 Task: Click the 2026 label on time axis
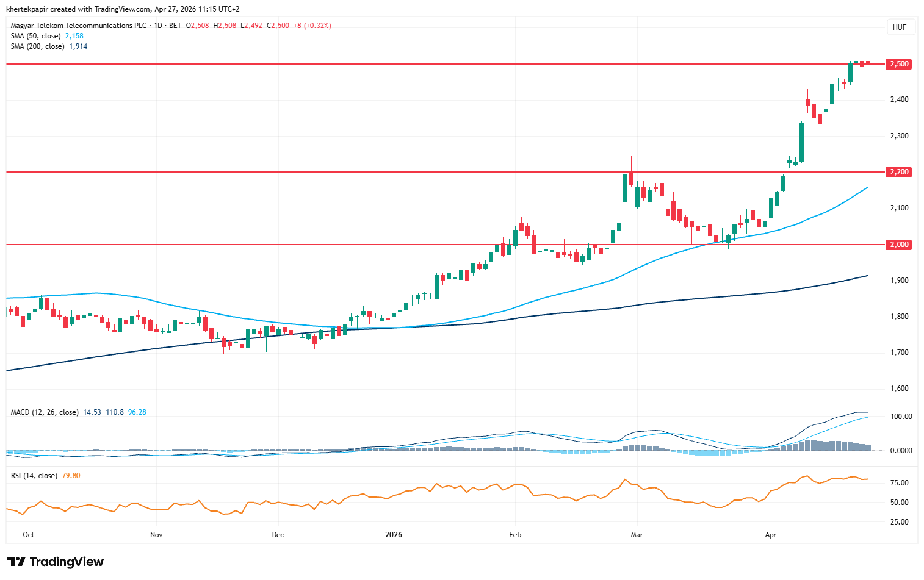pos(394,535)
